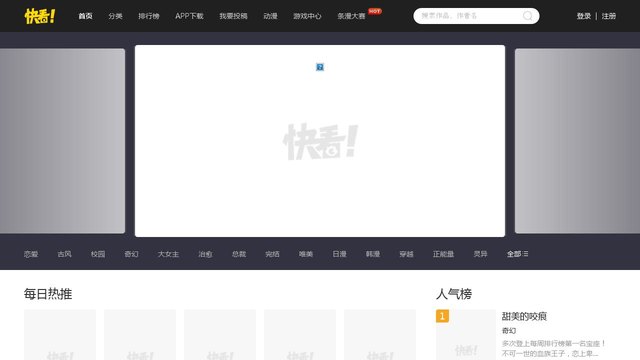The width and height of the screenshot is (640, 360).
Task: Select the 韩漫 category tag
Action: (x=373, y=254)
